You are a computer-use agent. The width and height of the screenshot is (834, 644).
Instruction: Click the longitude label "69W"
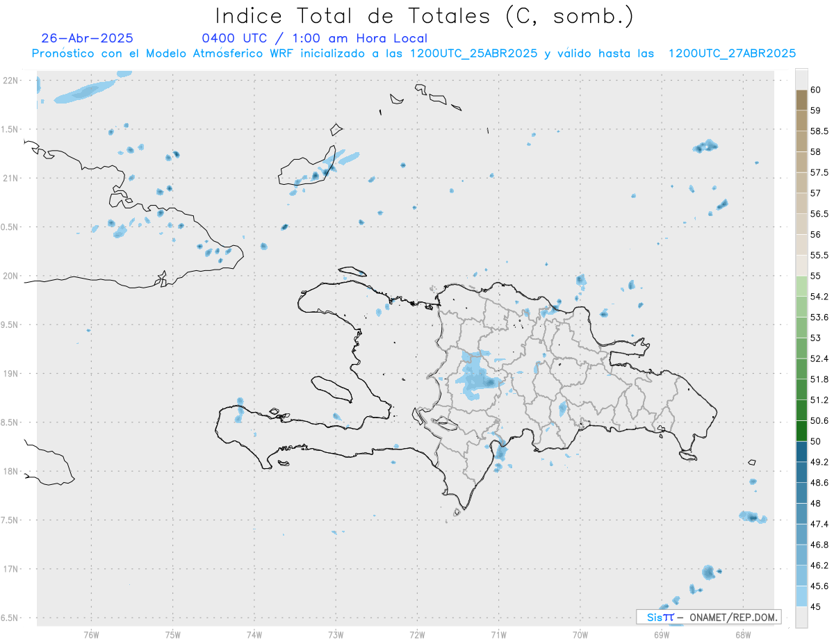[x=662, y=634]
